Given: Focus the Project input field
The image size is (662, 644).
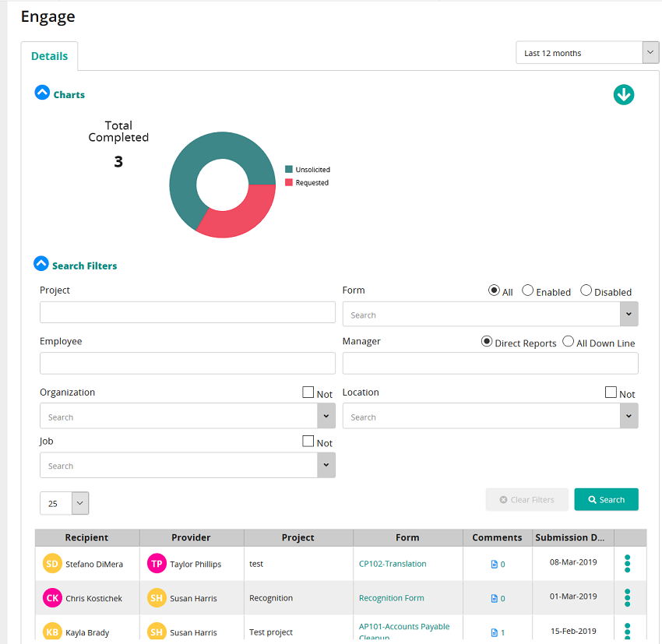Looking at the screenshot, I should click(188, 312).
